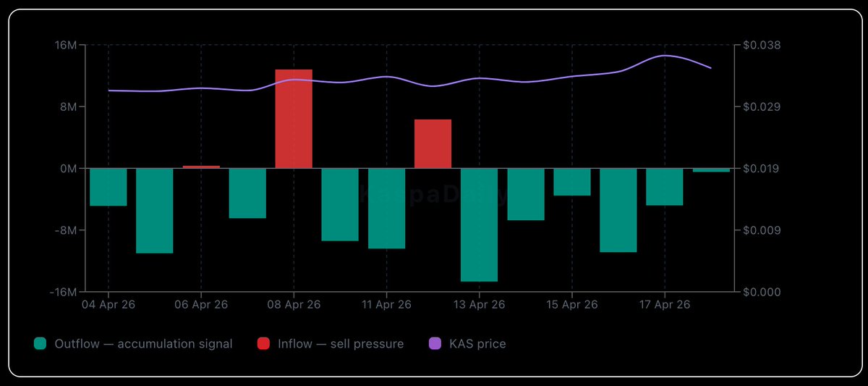Screen dimensions: 868x386
Task: Select the teal outflow bar at 17 Apr
Action: [664, 187]
